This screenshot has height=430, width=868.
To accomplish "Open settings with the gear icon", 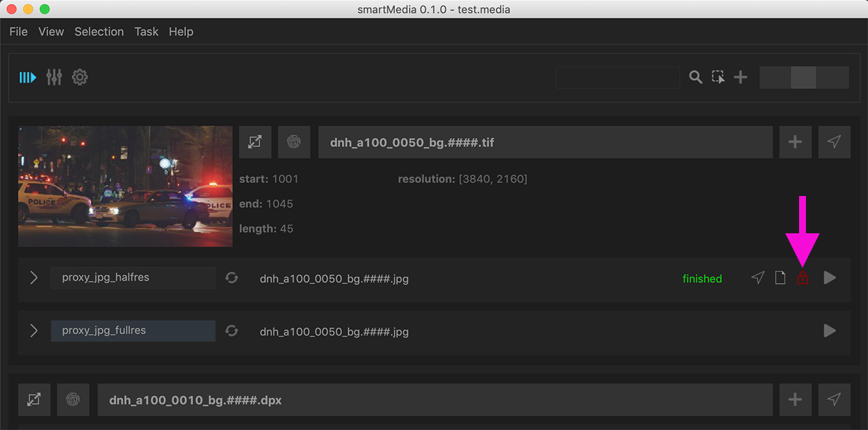I will (80, 77).
